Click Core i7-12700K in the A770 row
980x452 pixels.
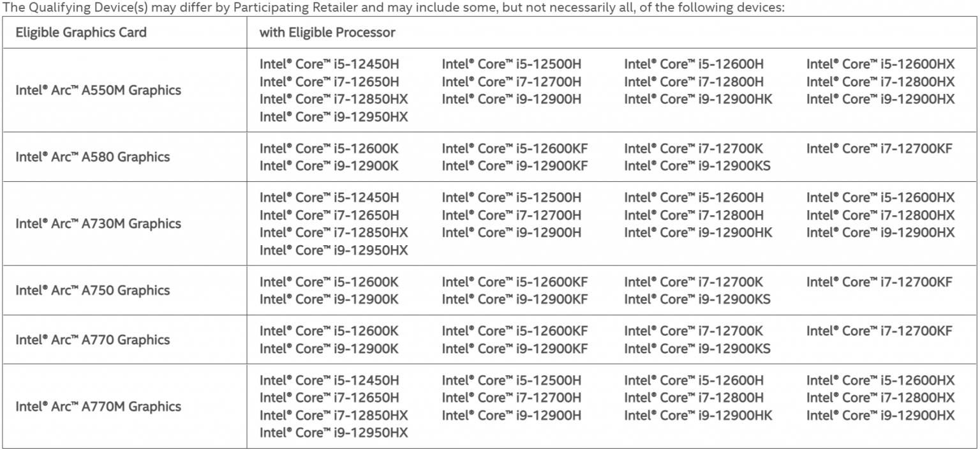click(x=694, y=331)
